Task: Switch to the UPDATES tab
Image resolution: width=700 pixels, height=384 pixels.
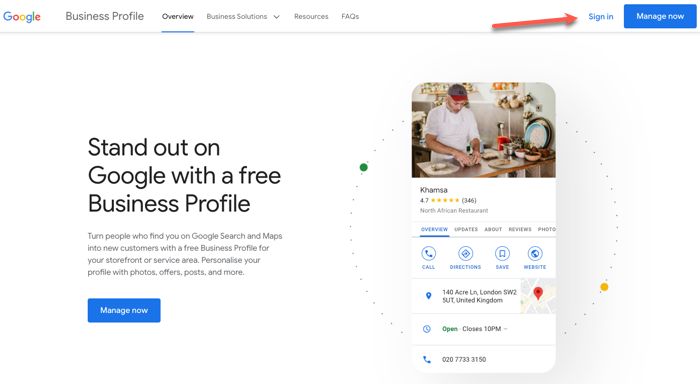Action: (x=466, y=230)
